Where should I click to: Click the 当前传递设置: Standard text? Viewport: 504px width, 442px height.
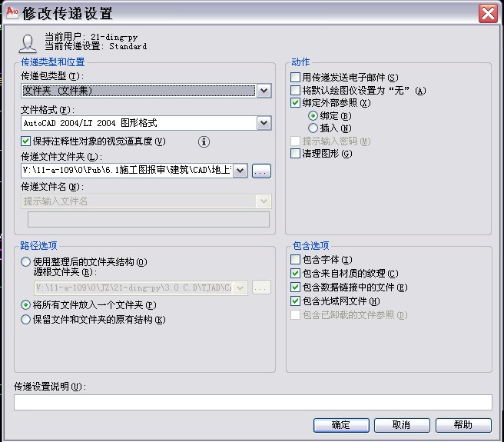point(96,46)
